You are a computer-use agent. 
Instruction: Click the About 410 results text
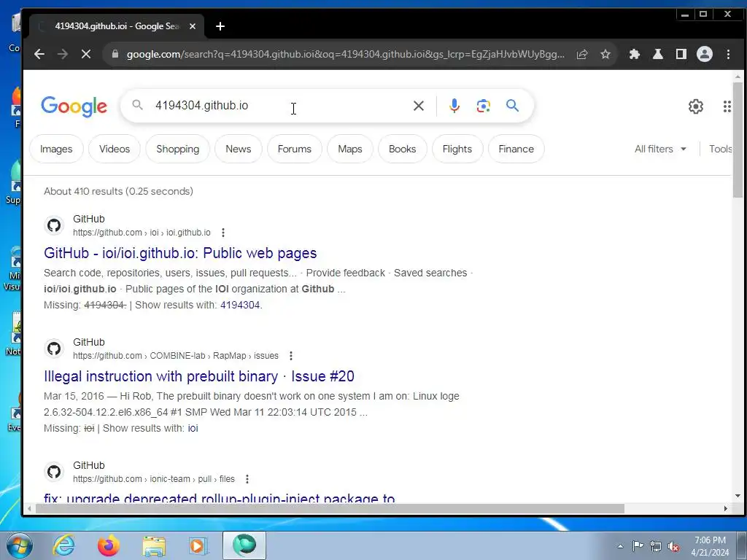[x=119, y=192]
